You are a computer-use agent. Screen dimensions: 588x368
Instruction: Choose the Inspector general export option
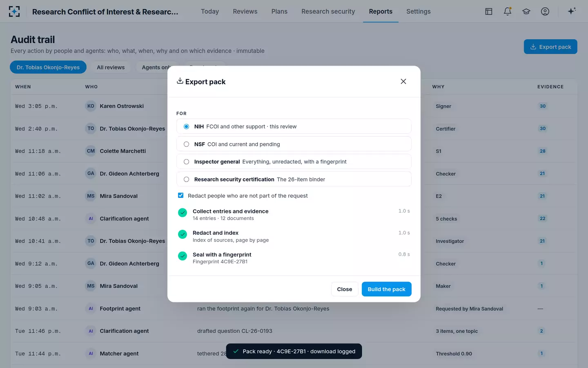pyautogui.click(x=294, y=162)
